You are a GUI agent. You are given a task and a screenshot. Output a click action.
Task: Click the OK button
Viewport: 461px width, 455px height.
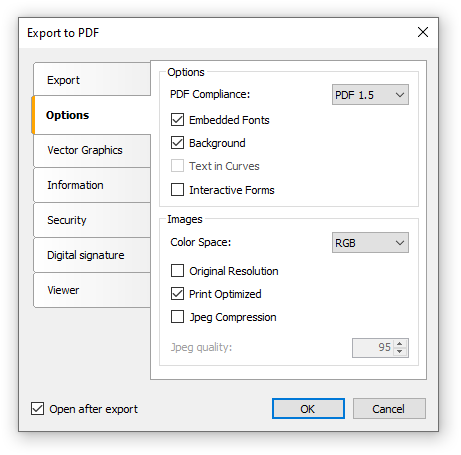coord(308,409)
